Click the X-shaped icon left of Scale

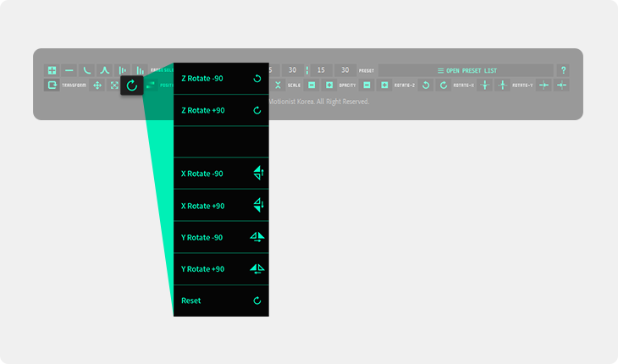[278, 85]
